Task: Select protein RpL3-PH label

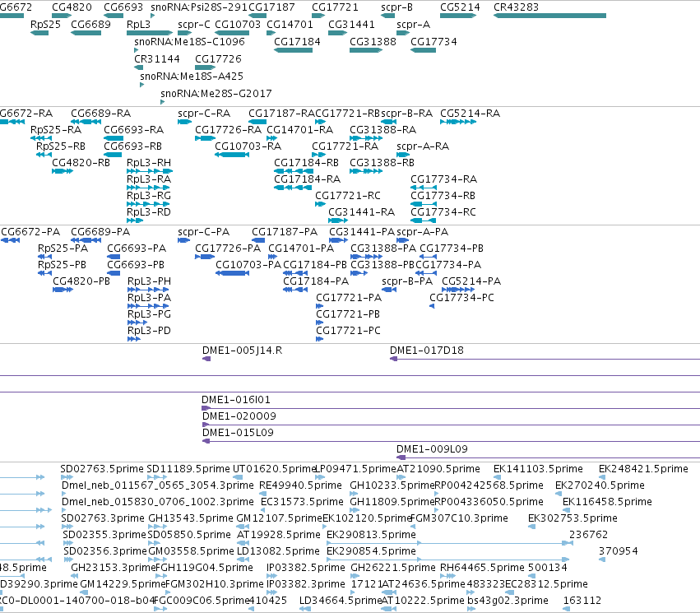Action: [x=149, y=281]
